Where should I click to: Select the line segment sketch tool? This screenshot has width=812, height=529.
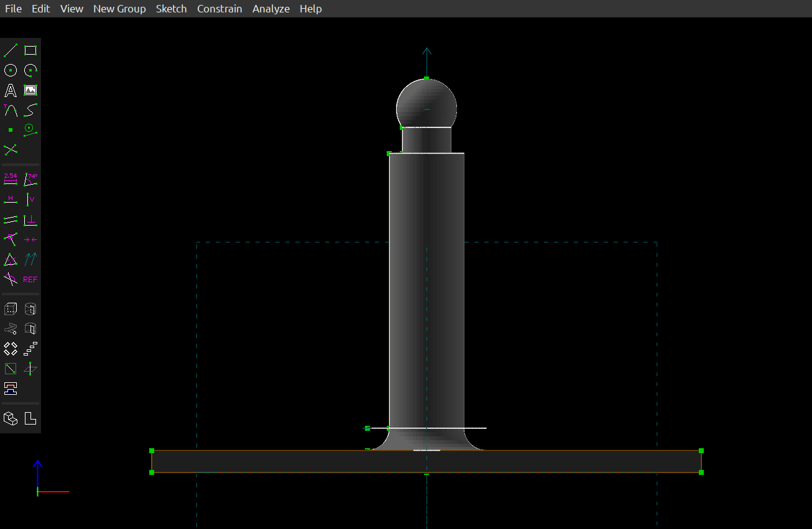click(11, 50)
